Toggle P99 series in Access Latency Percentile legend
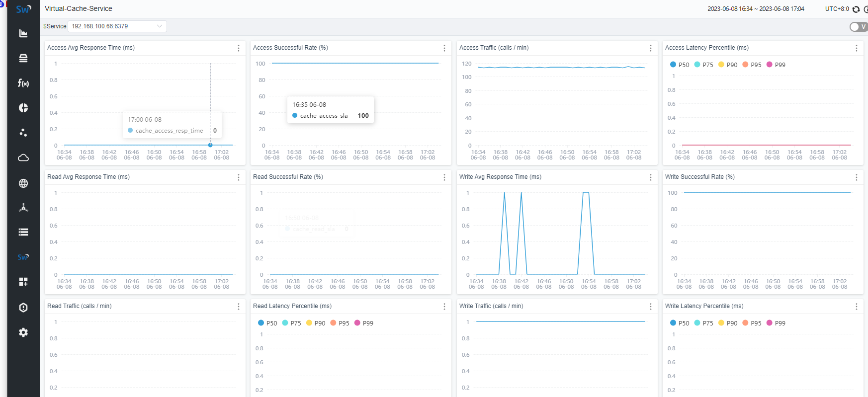 [776, 65]
